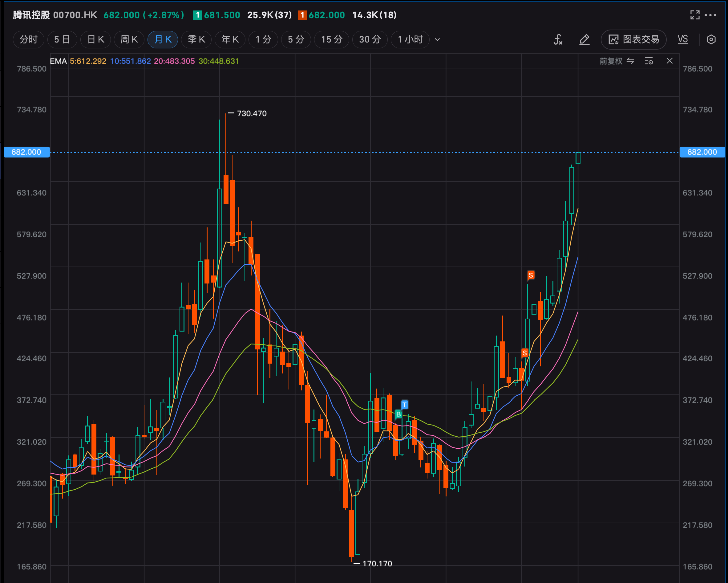
Task: Switch to 日K daily candlestick tab
Action: point(95,39)
